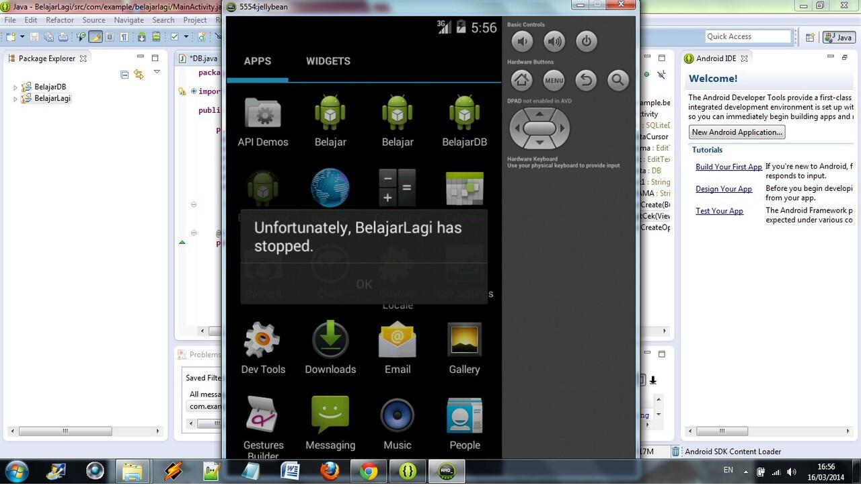Open the Navigate menu
861x504 pixels.
click(128, 20)
